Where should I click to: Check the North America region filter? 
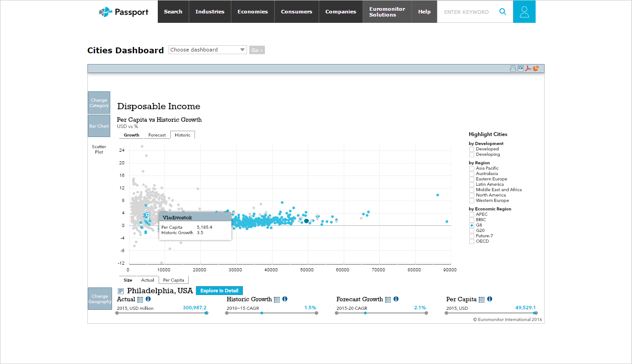point(472,195)
